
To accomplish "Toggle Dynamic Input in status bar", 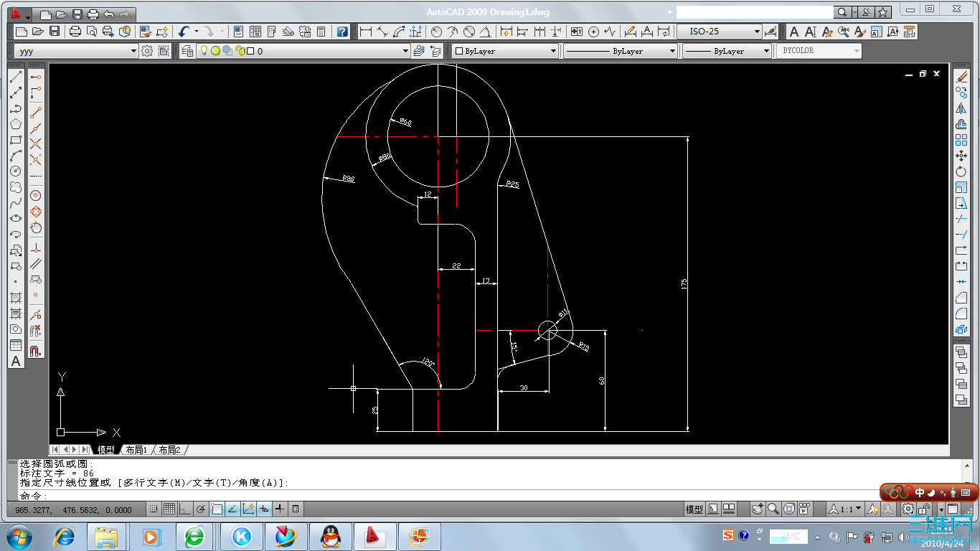I will pos(264,509).
